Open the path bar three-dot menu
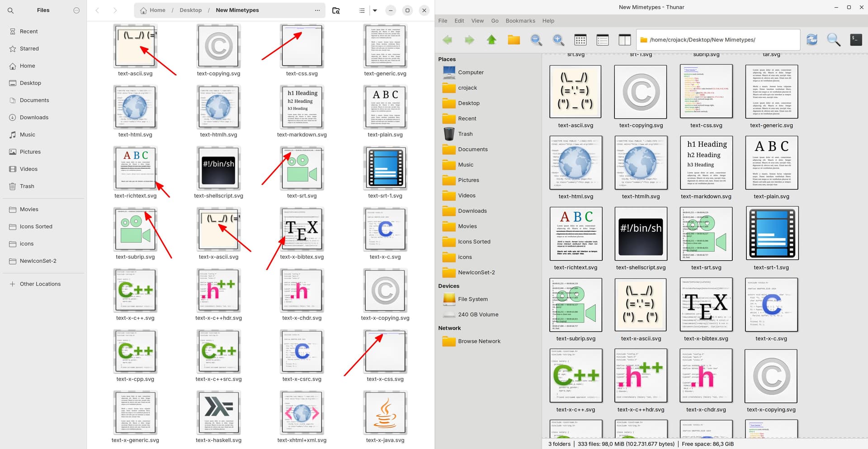The width and height of the screenshot is (868, 449). (317, 10)
